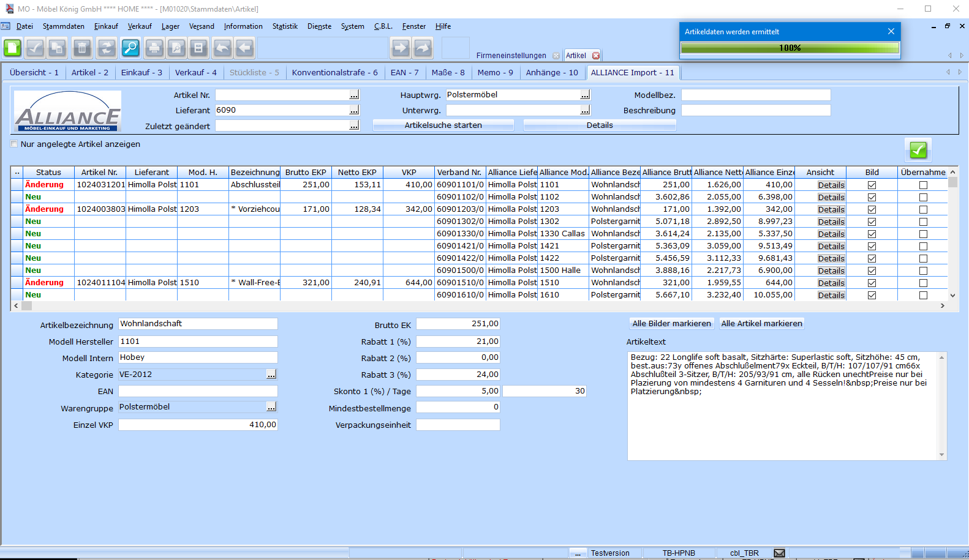969x560 pixels.
Task: Open Details for row 60901102/0
Action: [831, 197]
